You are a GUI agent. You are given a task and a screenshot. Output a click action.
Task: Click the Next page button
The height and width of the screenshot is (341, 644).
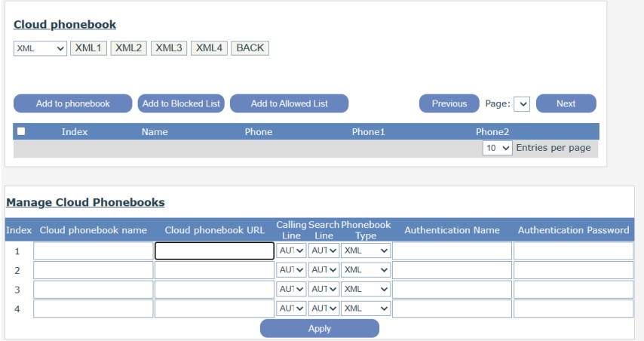(x=566, y=103)
